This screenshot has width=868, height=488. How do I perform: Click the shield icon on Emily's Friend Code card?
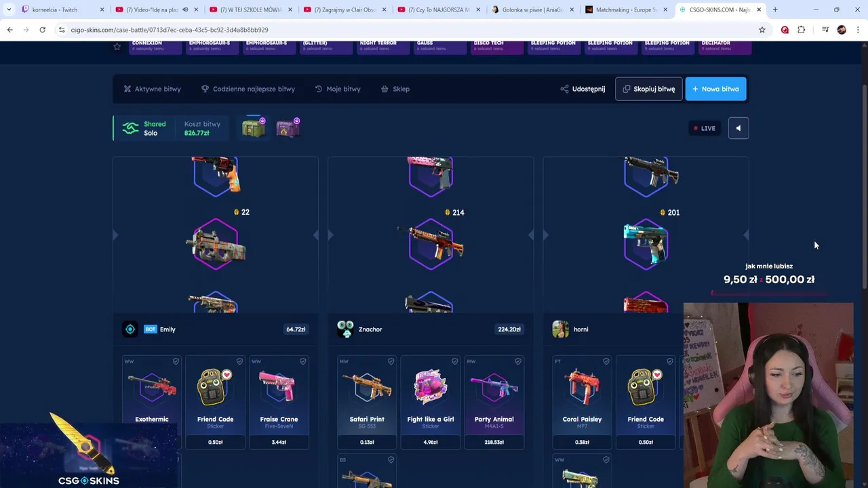click(x=239, y=361)
